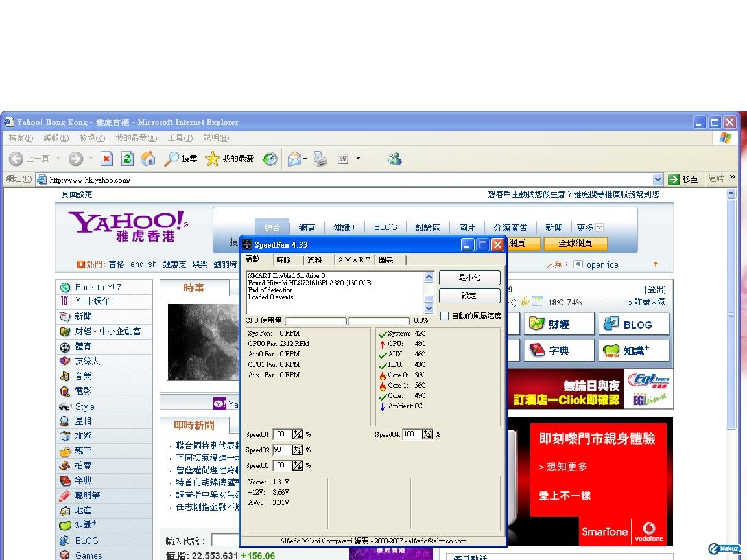Image resolution: width=747 pixels, height=560 pixels.
Task: Open the Messenger people icon
Action: 394,159
